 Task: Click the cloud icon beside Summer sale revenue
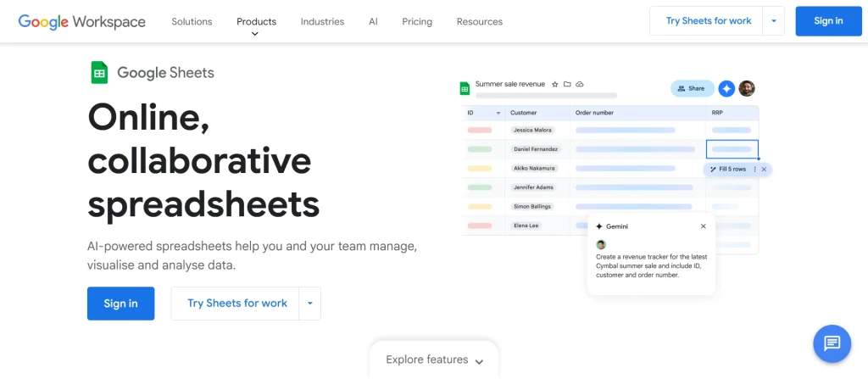(x=580, y=84)
